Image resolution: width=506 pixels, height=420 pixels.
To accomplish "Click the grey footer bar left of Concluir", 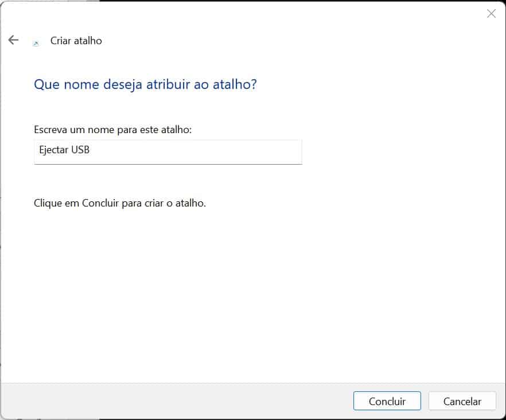I will click(172, 401).
